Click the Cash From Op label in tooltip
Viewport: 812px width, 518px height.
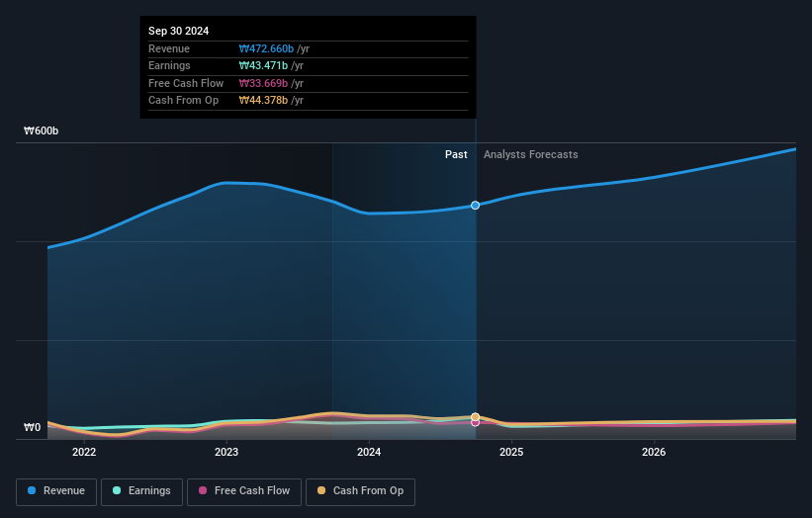pos(183,101)
